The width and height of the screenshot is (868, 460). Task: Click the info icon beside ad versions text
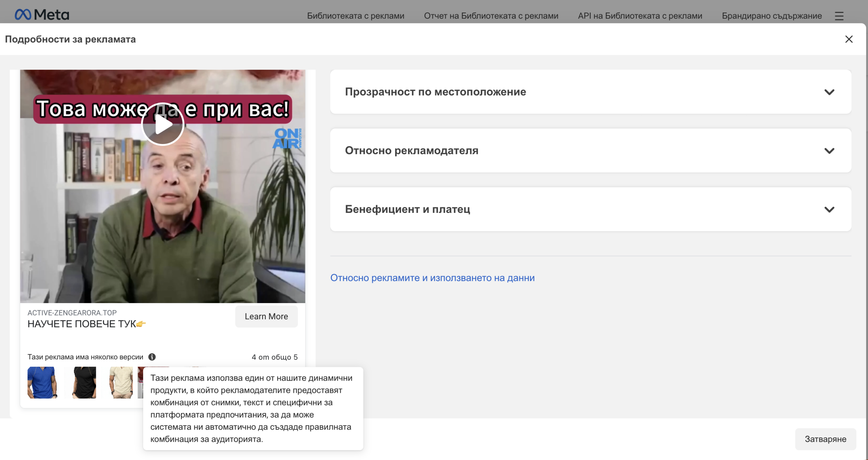(152, 357)
